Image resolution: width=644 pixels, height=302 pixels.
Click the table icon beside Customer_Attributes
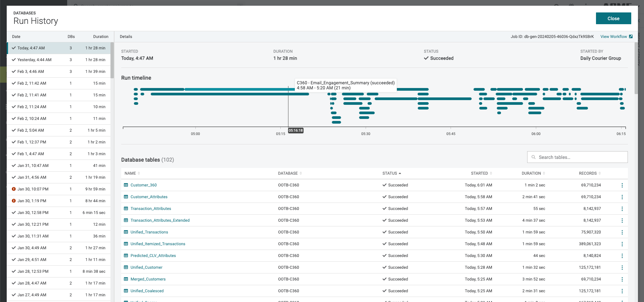point(126,197)
